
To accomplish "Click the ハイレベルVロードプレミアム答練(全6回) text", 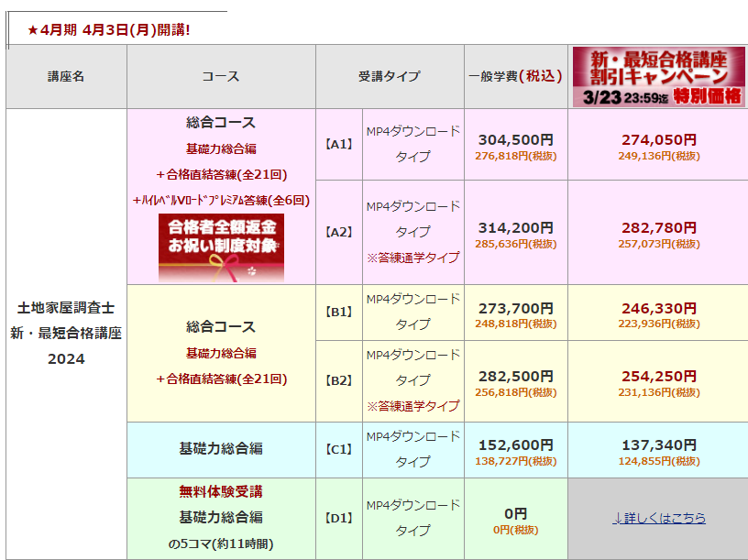I will pos(221,201).
